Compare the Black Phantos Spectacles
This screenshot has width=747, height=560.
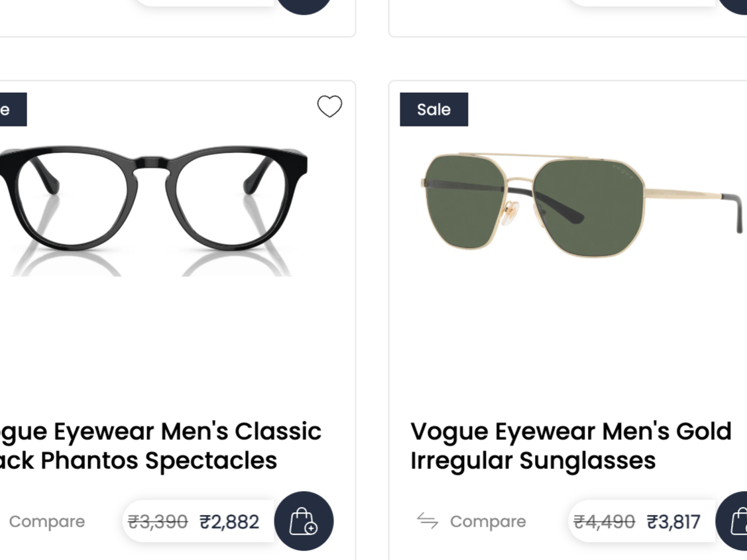tap(46, 522)
